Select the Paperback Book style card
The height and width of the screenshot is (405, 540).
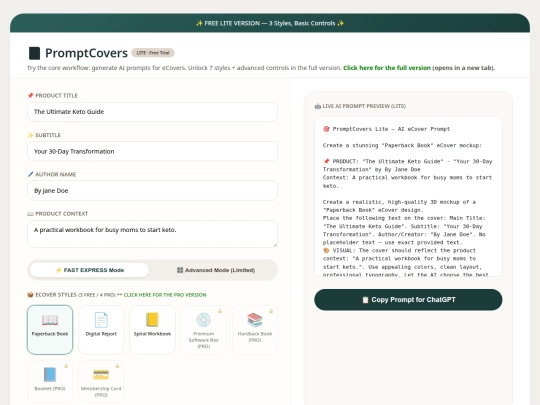[x=50, y=330]
